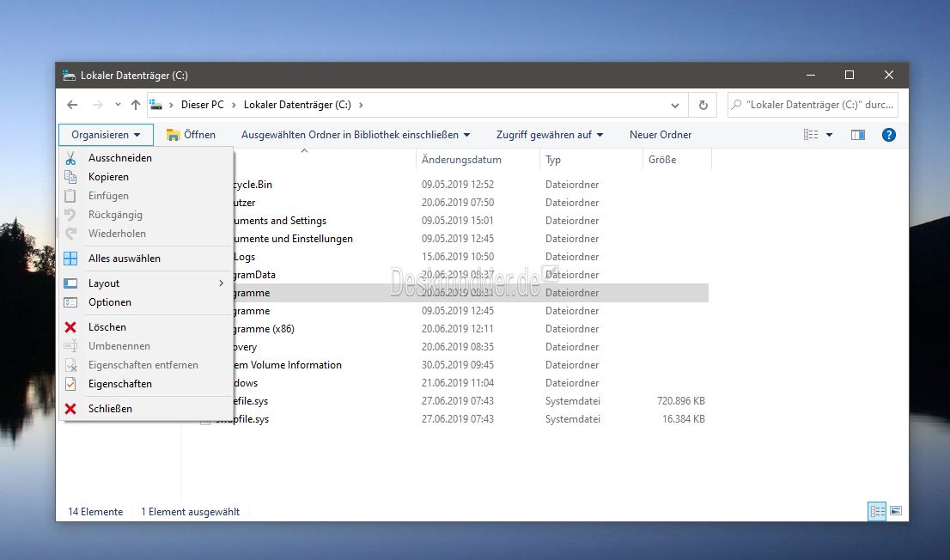Viewport: 950px width, 560px height.
Task: Click the scissors icon next to Ausschneiden
Action: coord(70,158)
